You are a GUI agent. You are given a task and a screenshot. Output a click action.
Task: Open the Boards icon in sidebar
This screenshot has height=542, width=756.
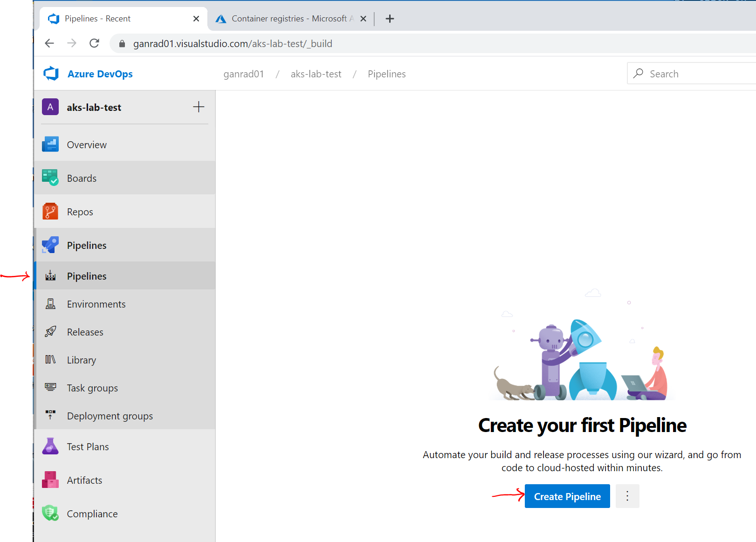50,178
